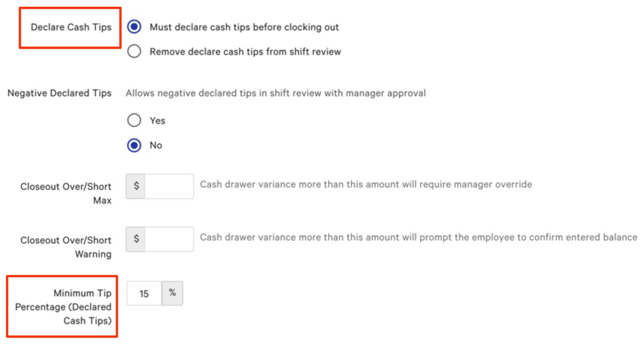Click the Closeout Over/Short Max amount field
644x348 pixels.
point(169,186)
